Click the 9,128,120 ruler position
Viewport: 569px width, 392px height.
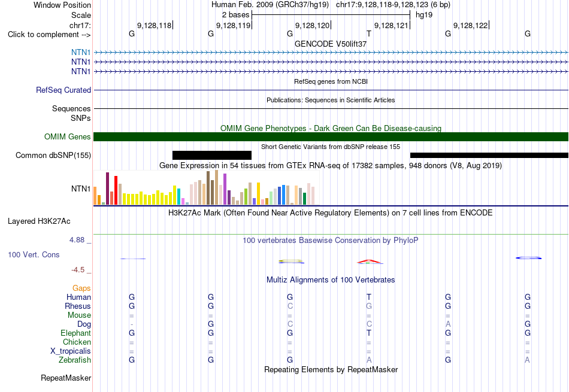coord(313,25)
